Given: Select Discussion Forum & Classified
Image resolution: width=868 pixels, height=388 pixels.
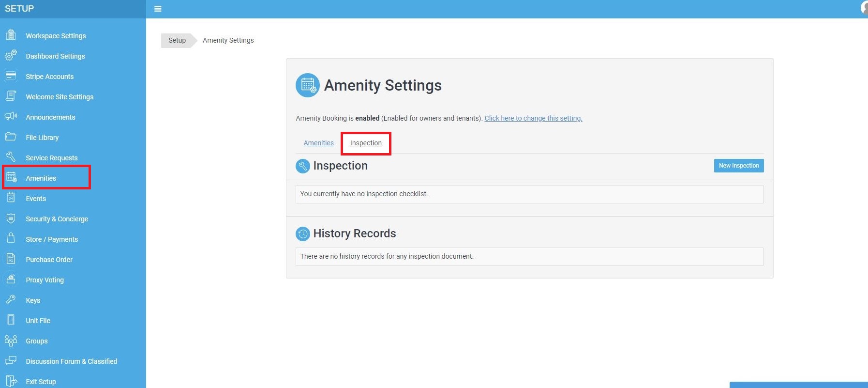Looking at the screenshot, I should click(71, 361).
